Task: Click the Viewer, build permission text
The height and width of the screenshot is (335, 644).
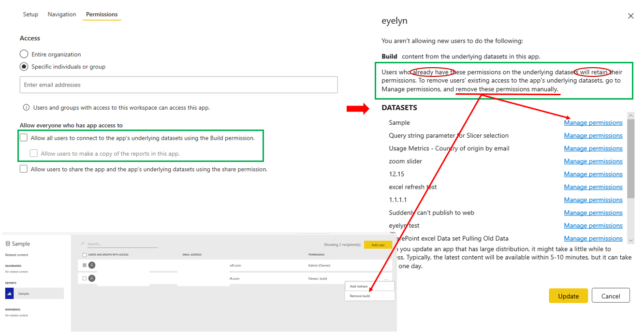Action: pyautogui.click(x=318, y=279)
